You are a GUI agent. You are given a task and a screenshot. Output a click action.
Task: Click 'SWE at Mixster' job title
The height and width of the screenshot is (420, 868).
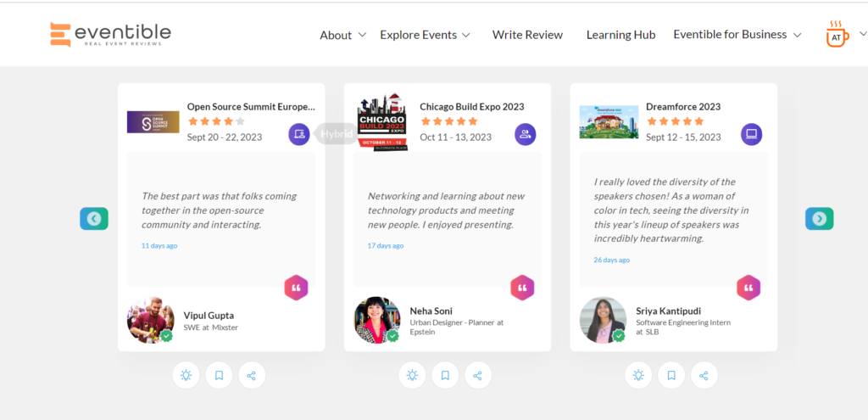click(211, 328)
